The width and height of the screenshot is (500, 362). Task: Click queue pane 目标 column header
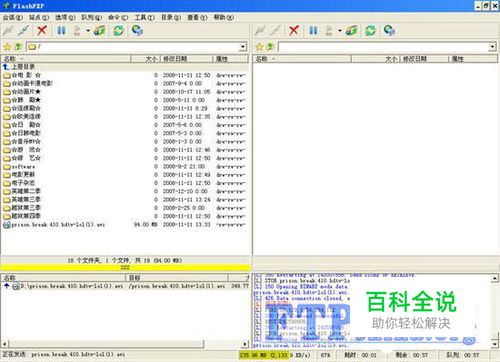click(x=177, y=278)
